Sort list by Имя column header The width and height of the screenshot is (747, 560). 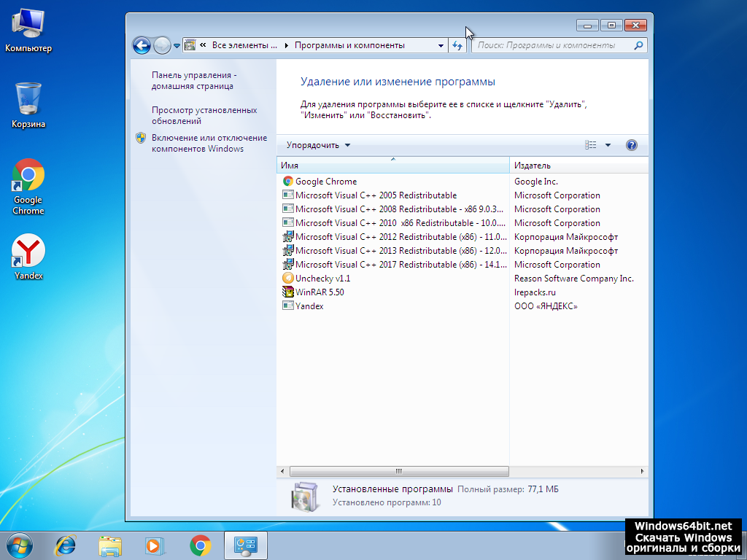392,166
